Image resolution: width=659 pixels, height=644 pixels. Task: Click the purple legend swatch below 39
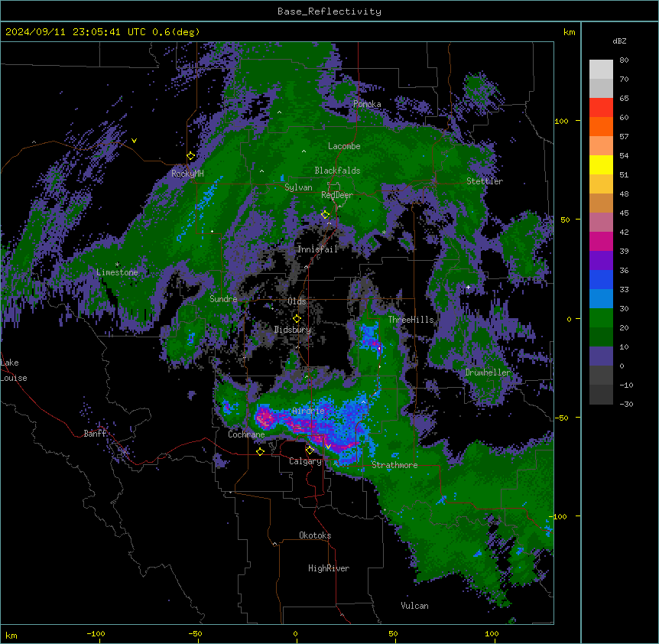coord(601,261)
